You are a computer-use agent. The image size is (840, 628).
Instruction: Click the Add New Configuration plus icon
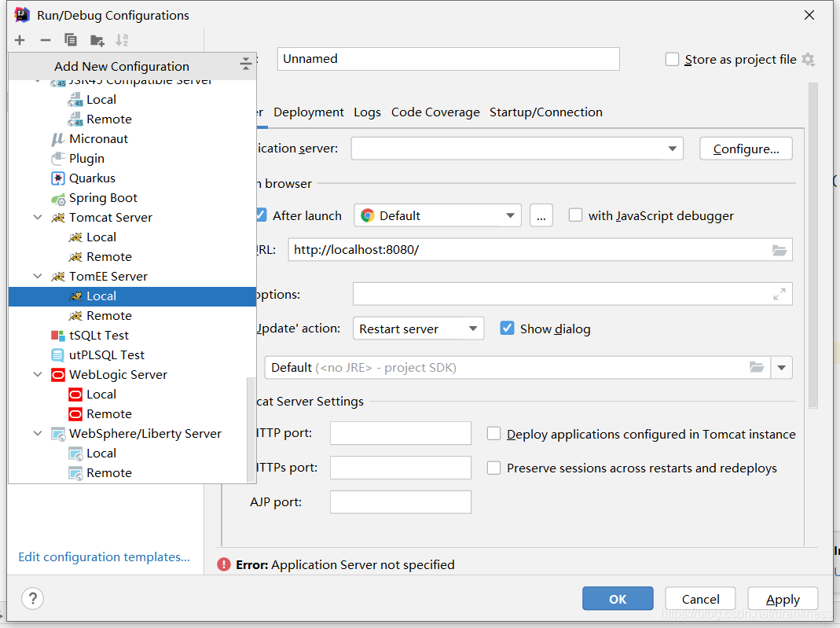pyautogui.click(x=20, y=40)
